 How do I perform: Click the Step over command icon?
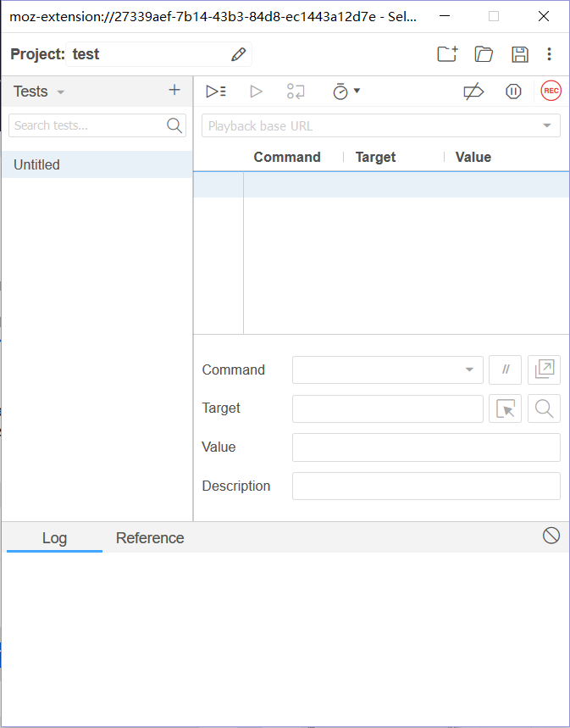[296, 92]
